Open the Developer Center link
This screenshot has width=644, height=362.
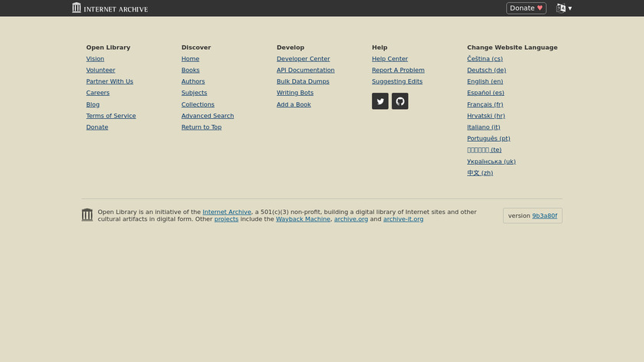pos(303,59)
